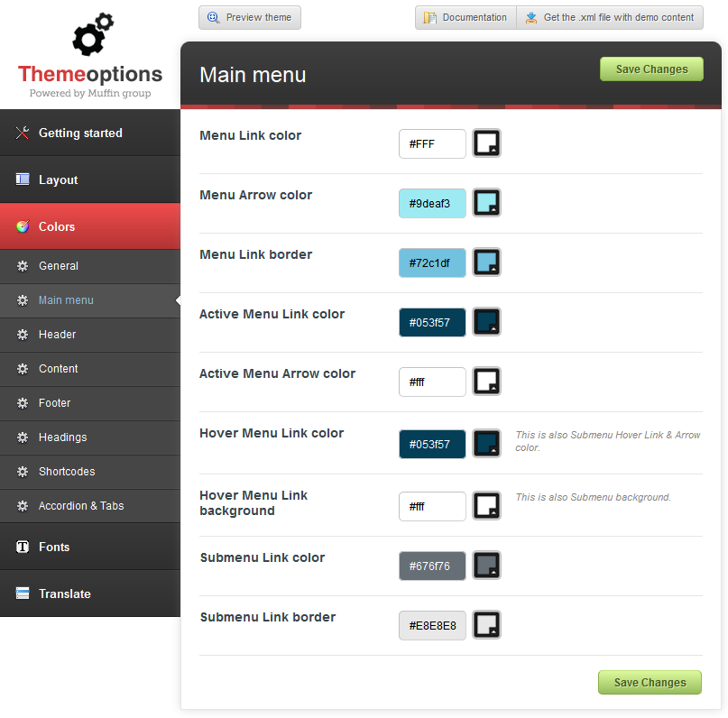The image size is (728, 718).
Task: Expand the Getting started section
Action: [80, 133]
